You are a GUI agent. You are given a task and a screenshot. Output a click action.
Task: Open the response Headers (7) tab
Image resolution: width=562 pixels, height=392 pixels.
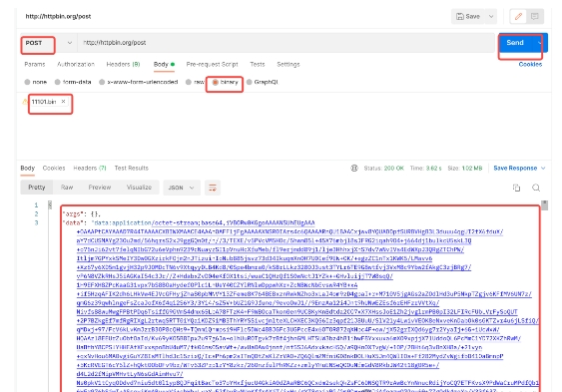(90, 169)
